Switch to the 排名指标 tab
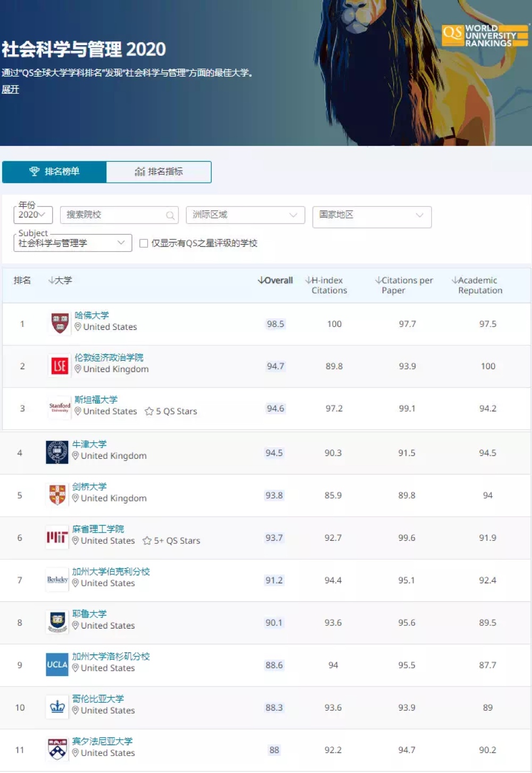The width and height of the screenshot is (532, 773). [x=159, y=171]
